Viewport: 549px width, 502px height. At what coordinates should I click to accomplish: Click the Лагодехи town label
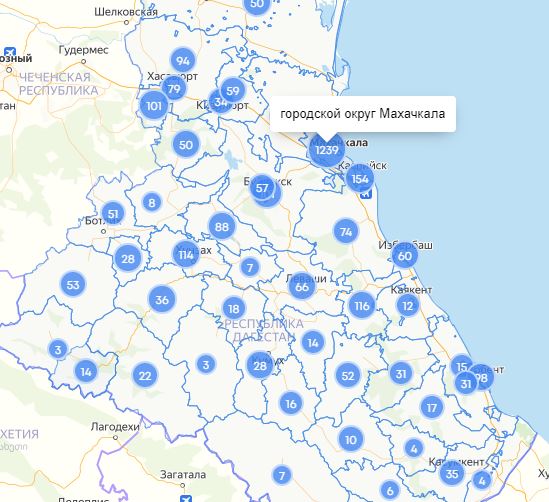coord(115,427)
